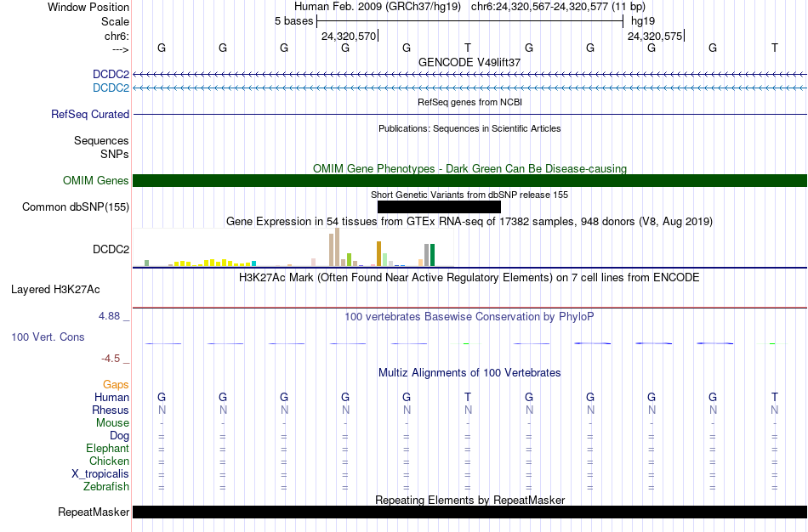Click the 24,320,575 position marker

coord(656,36)
